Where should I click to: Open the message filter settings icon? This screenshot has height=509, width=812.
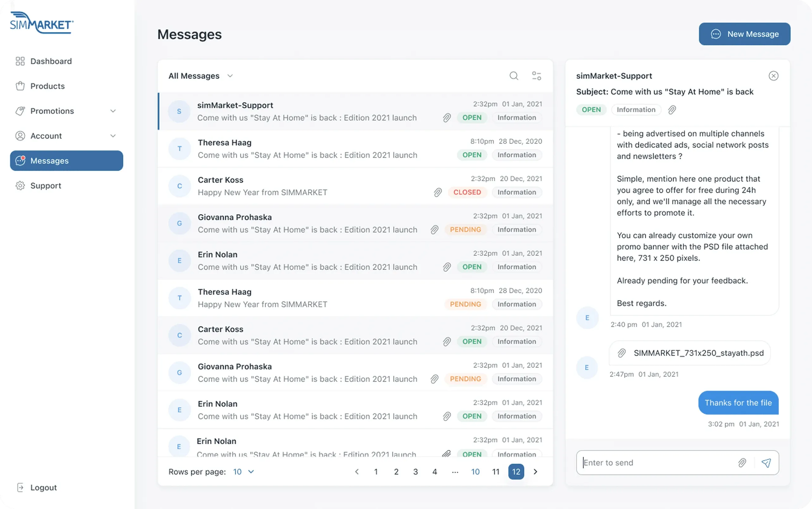tap(536, 76)
